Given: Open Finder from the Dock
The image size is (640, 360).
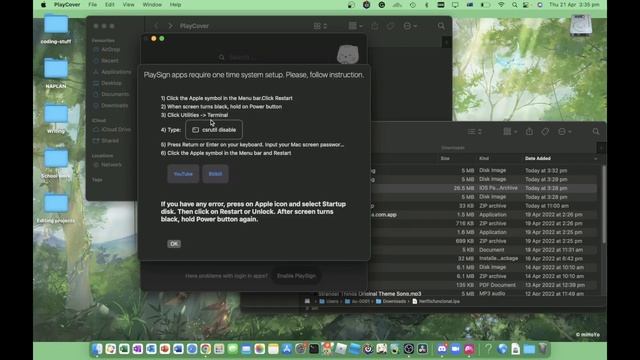Looking at the screenshot, I should click(97, 349).
